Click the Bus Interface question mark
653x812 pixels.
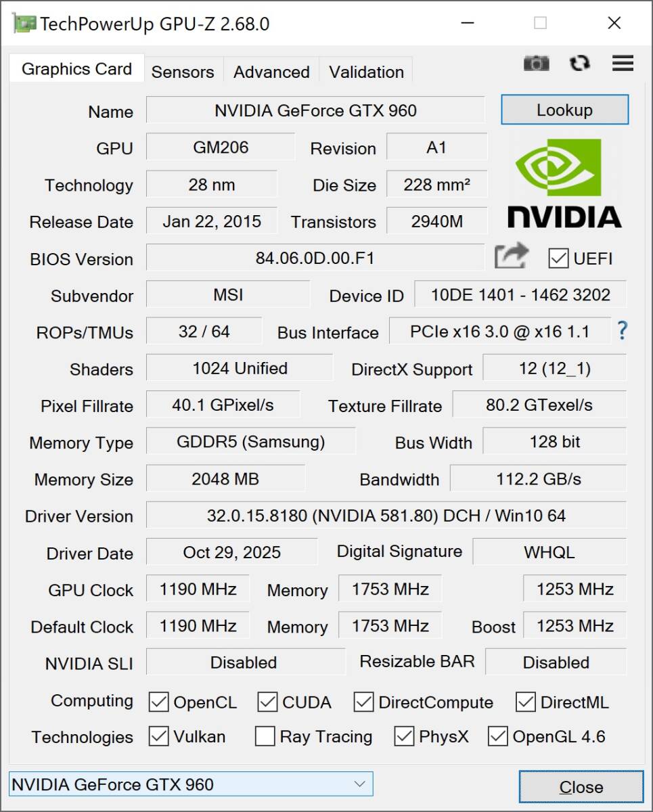(623, 331)
